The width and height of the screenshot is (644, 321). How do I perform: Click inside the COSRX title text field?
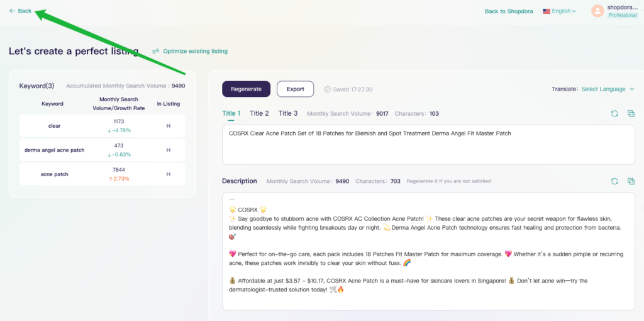[428, 145]
